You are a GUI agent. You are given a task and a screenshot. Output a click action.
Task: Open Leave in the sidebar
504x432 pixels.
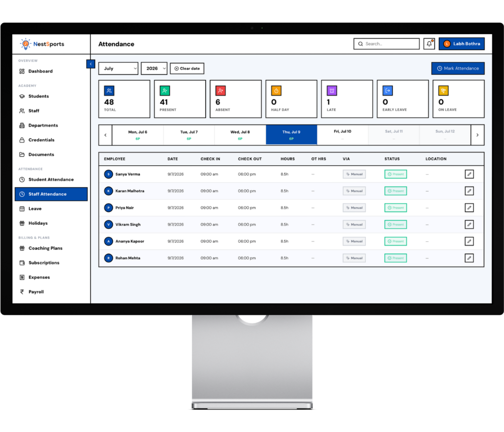(51, 209)
